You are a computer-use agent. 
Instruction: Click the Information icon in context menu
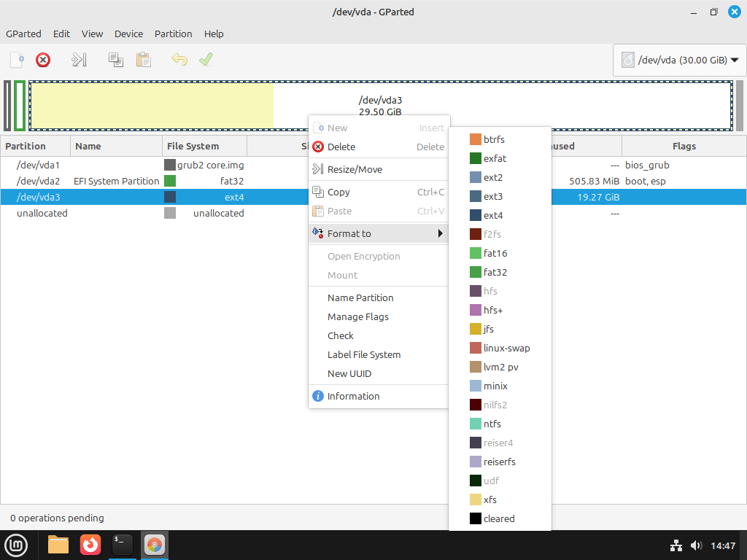point(318,396)
